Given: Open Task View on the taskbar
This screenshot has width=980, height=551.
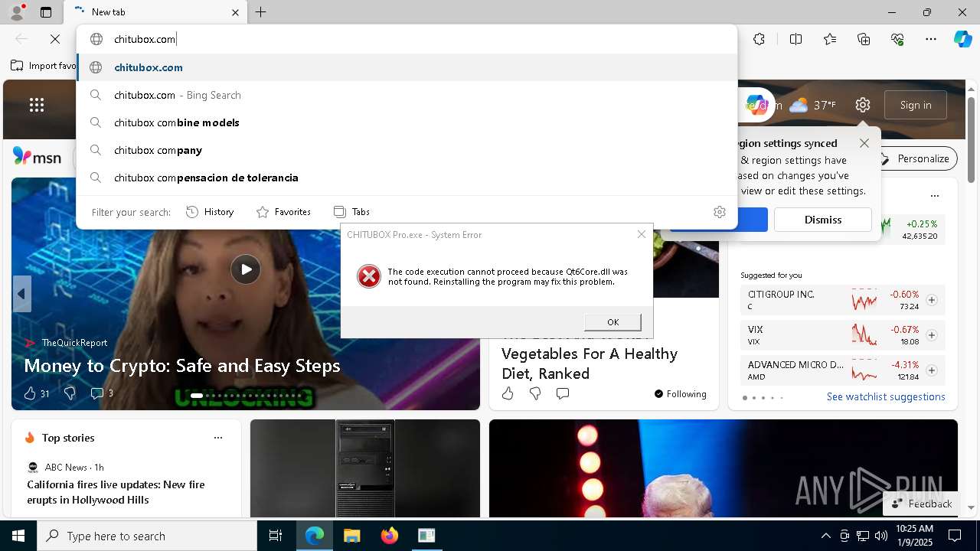Looking at the screenshot, I should (x=276, y=536).
